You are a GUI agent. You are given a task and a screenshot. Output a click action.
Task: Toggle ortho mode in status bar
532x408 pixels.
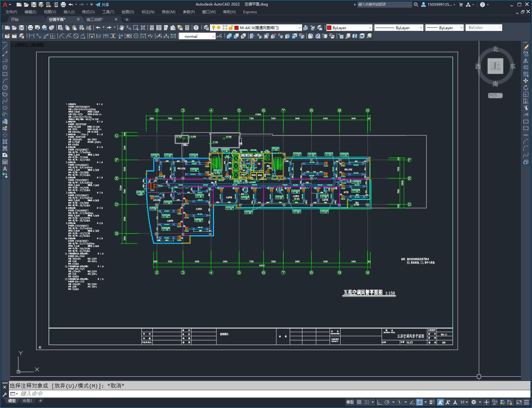pos(380,402)
